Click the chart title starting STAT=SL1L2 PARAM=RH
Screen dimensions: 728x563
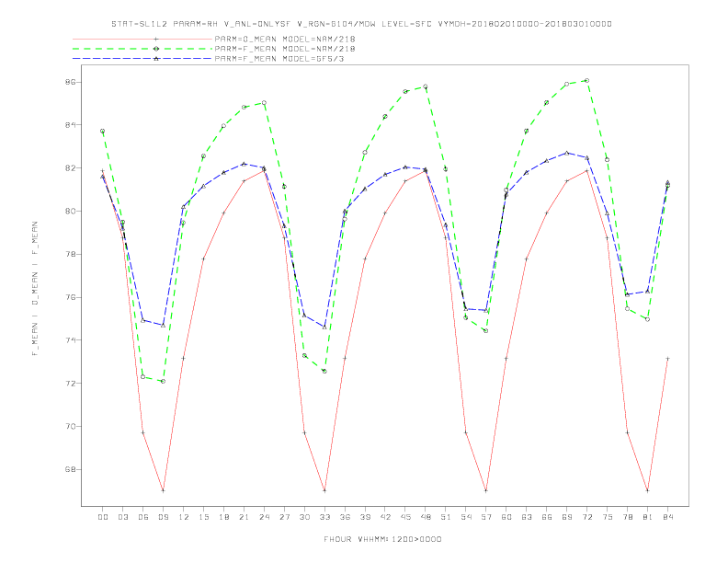click(361, 24)
